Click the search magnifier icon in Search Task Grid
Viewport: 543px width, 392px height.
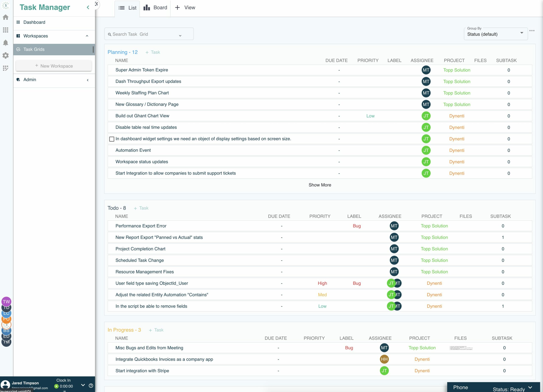(x=110, y=35)
